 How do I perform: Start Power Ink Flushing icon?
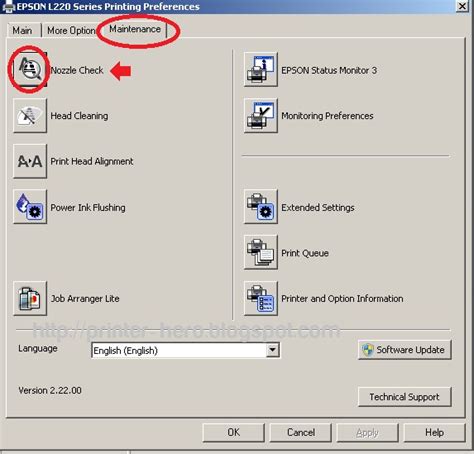(30, 207)
